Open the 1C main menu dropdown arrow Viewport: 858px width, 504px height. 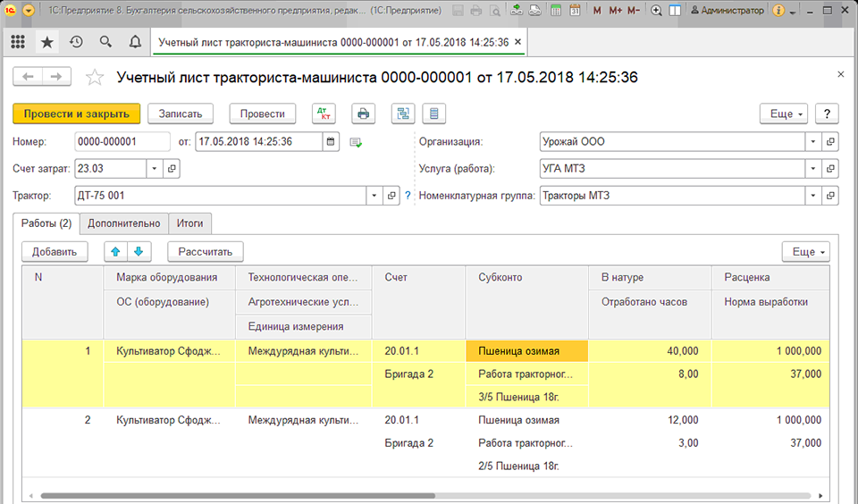(29, 11)
